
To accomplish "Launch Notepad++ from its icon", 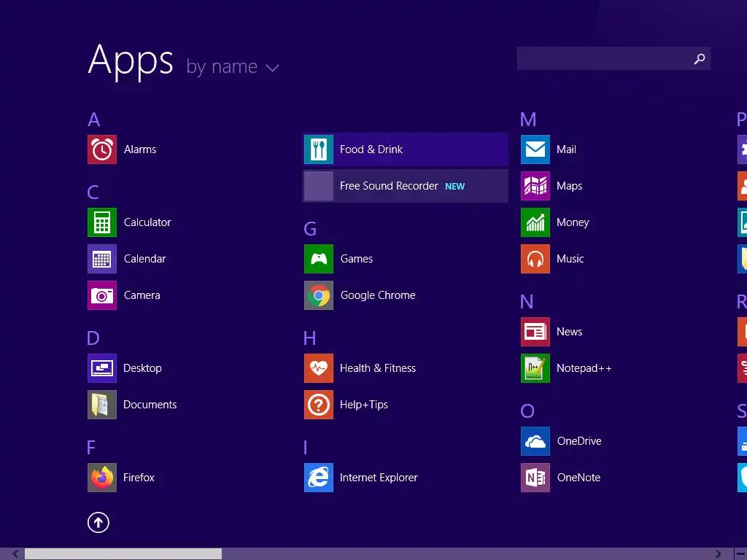I will [x=535, y=368].
